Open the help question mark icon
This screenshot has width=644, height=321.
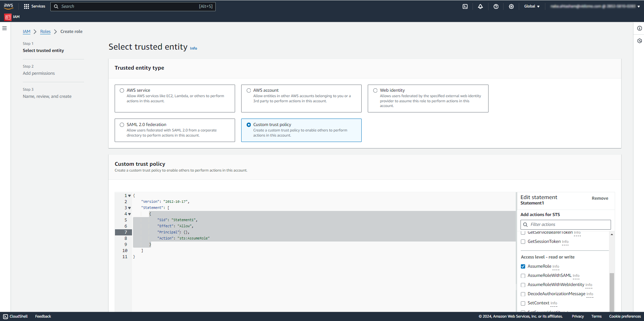[x=496, y=6]
